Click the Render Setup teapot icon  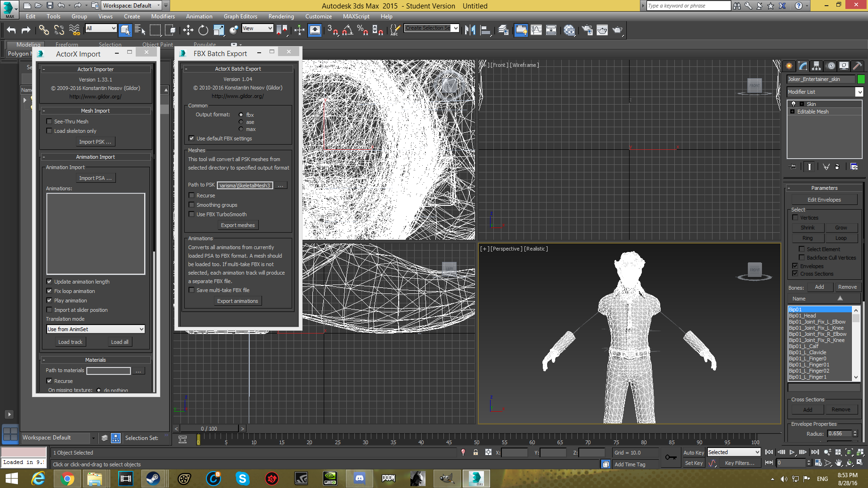coord(587,30)
